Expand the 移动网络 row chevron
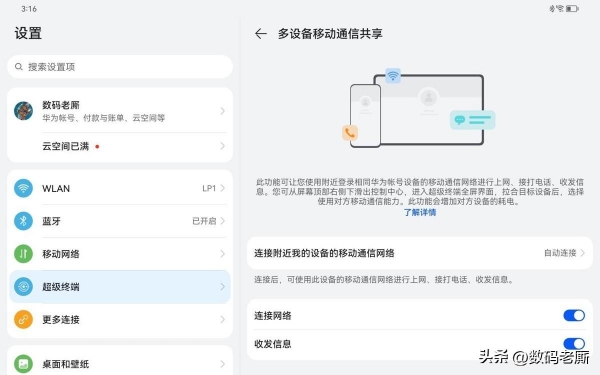Screen dimensions: 600x375 (222, 254)
